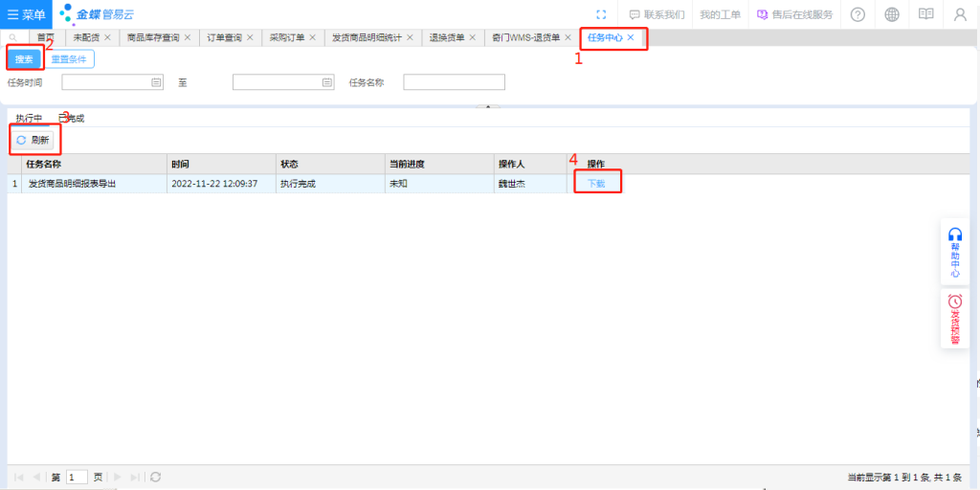Open the help question mark icon
This screenshot has width=980, height=490.
coord(857,14)
